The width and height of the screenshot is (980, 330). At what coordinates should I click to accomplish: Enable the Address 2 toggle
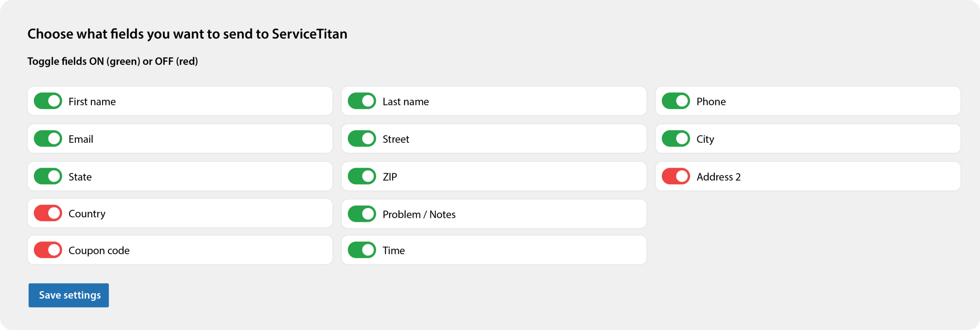click(x=676, y=176)
